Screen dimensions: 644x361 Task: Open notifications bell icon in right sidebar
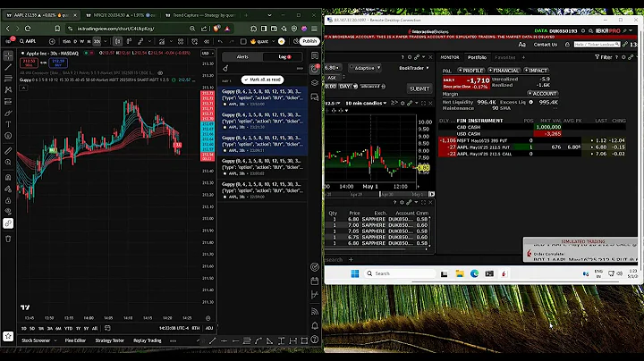(315, 326)
